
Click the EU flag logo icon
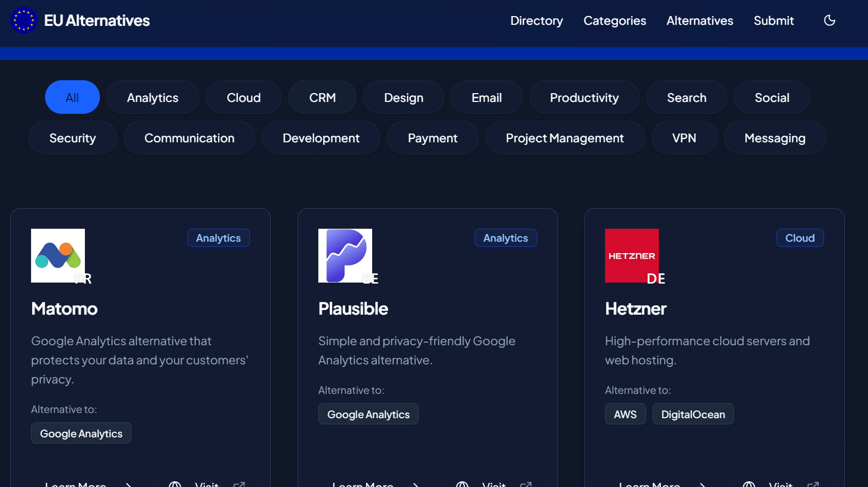(x=23, y=21)
